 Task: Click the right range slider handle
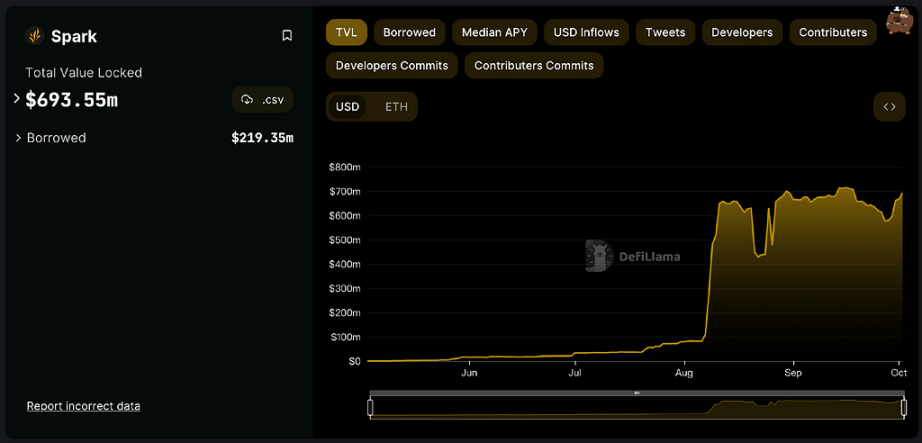903,407
